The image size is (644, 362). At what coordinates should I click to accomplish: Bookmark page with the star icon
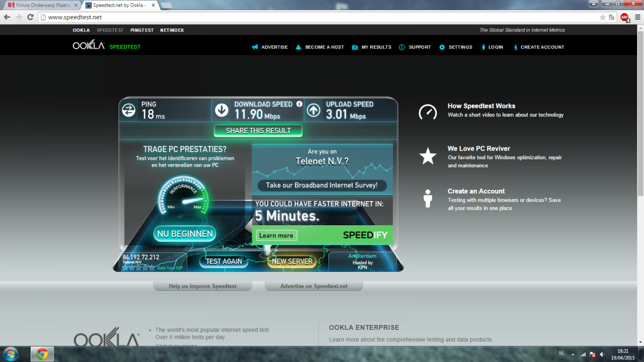[603, 17]
